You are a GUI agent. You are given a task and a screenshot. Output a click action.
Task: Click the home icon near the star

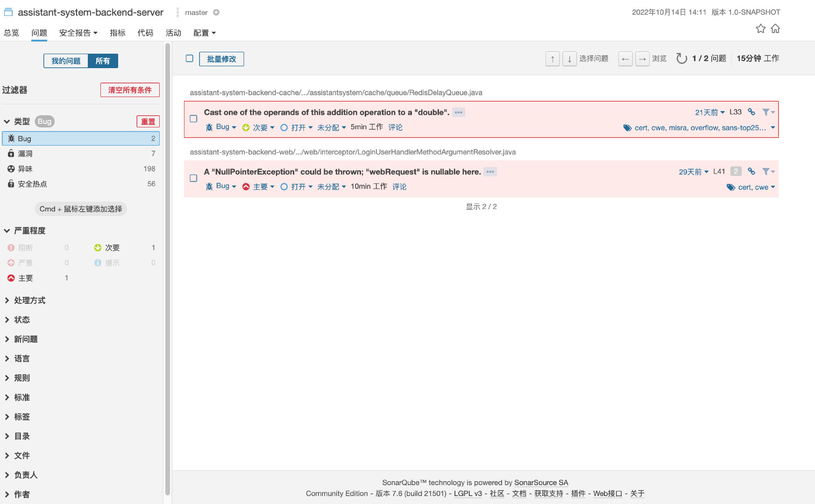click(775, 28)
